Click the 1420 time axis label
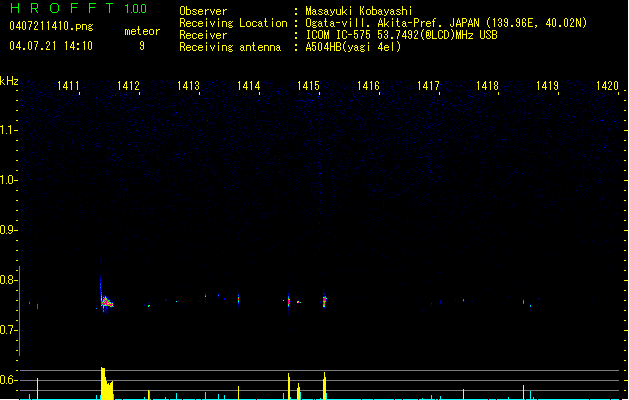The height and width of the screenshot is (400, 629). pyautogui.click(x=607, y=86)
